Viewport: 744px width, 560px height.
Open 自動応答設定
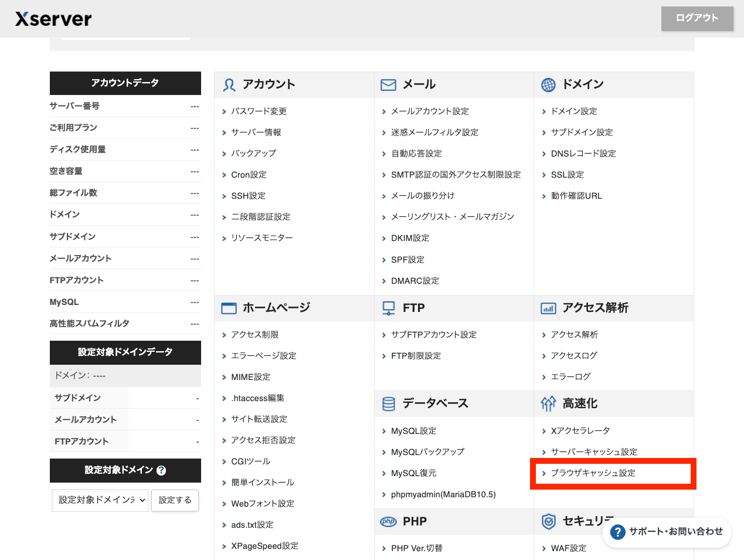[x=416, y=154]
